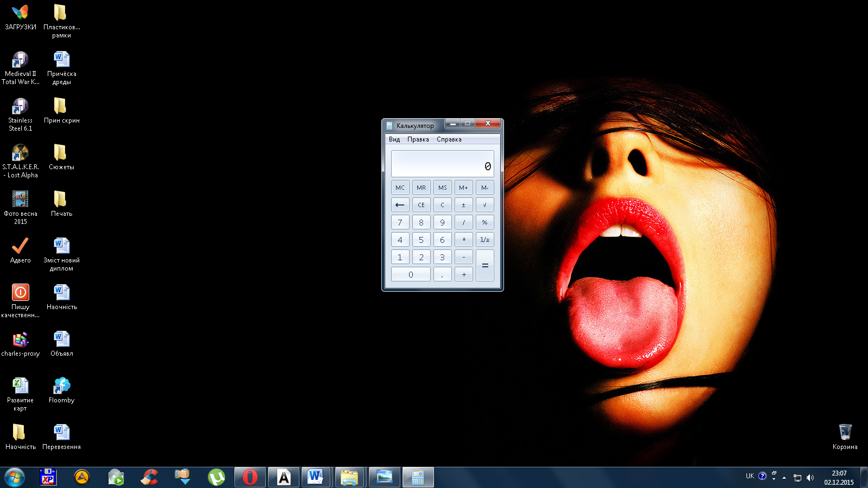Show hidden tray icons with the up arrow
Viewport: 868px width, 488px height.
click(x=784, y=478)
